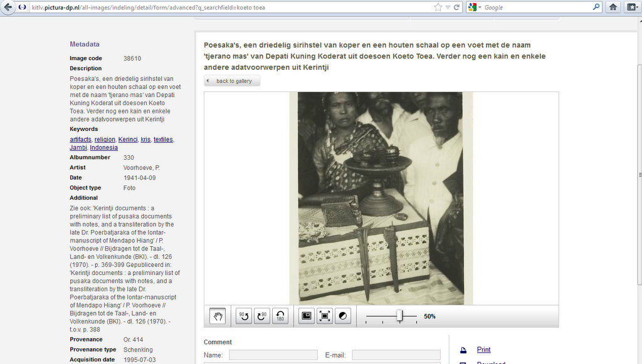Click the artist name 'Voorhoeve, P.'

[142, 168]
